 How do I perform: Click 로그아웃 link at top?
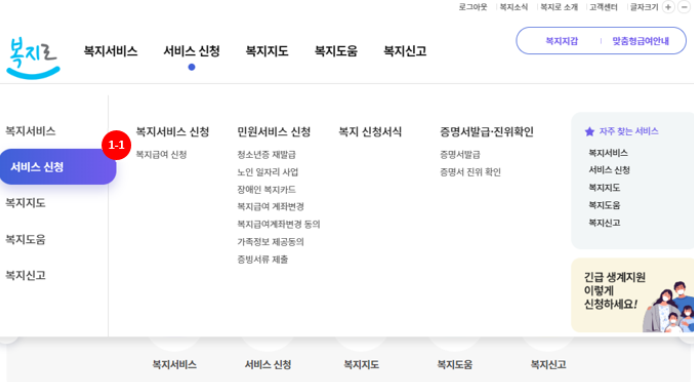[x=473, y=7]
